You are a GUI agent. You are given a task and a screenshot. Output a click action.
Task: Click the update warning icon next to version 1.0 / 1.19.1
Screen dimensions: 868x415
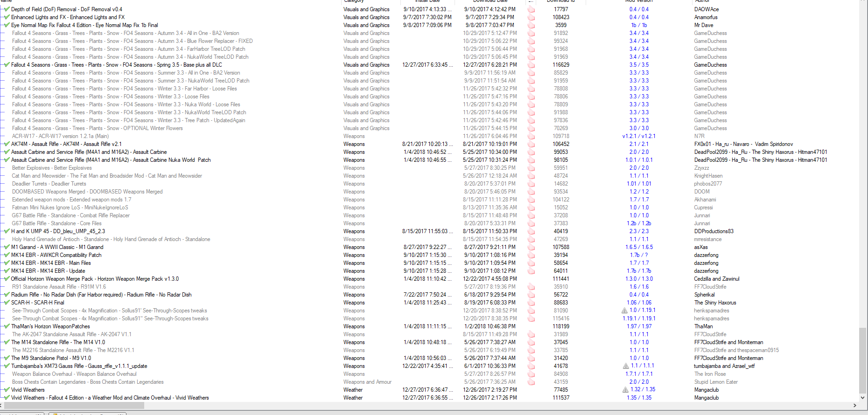pyautogui.click(x=625, y=311)
